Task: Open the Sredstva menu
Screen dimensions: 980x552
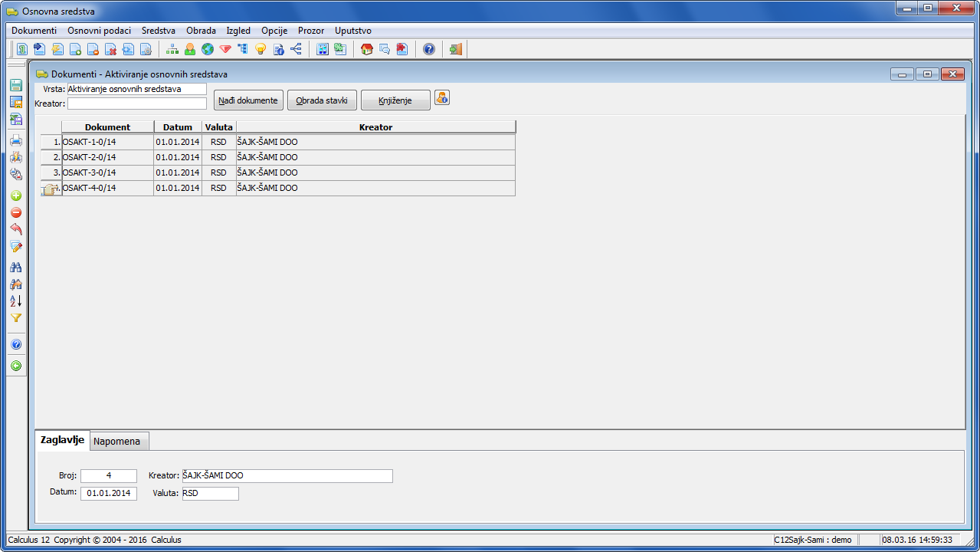Action: 158,31
